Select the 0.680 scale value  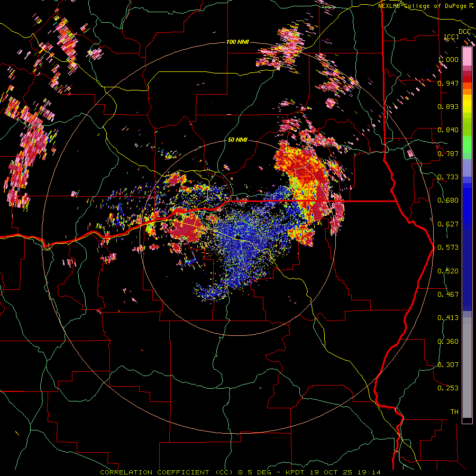448,200
